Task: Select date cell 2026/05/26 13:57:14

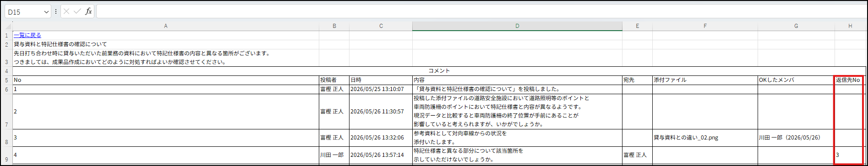Action: tap(381, 155)
